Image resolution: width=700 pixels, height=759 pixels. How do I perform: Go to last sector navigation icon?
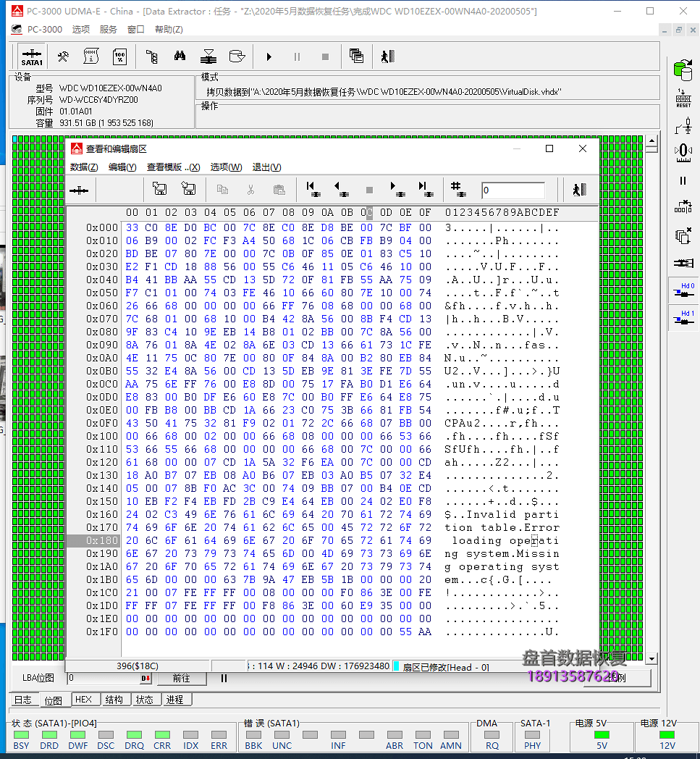[426, 189]
